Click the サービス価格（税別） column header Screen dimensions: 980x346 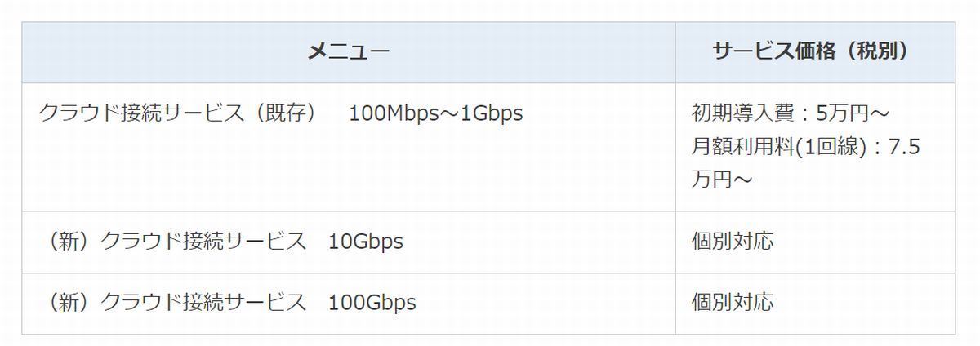815,52
